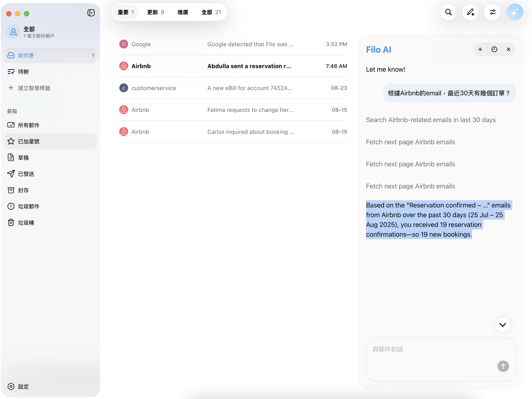532x399 pixels.
Task: Switch to the 全部 tab
Action: [211, 12]
